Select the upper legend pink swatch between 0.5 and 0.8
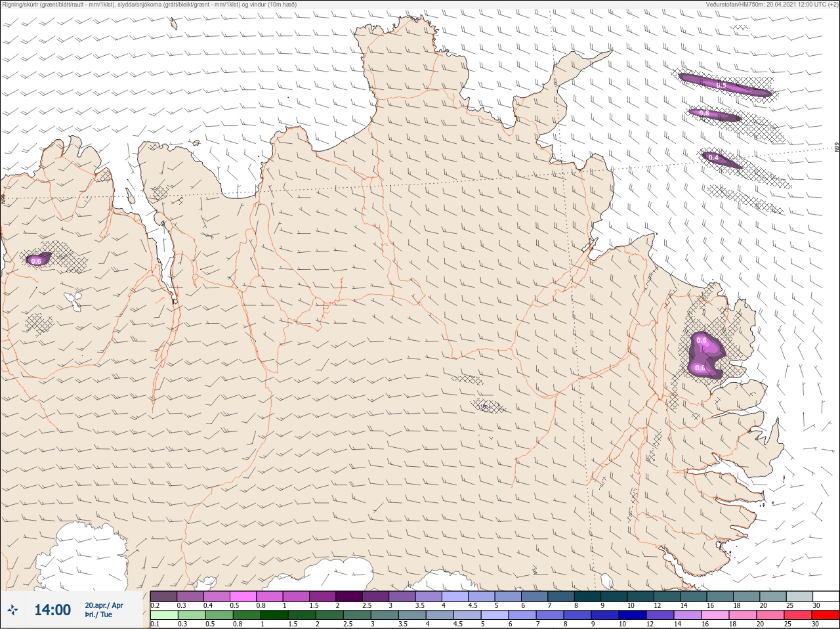 coord(243,596)
